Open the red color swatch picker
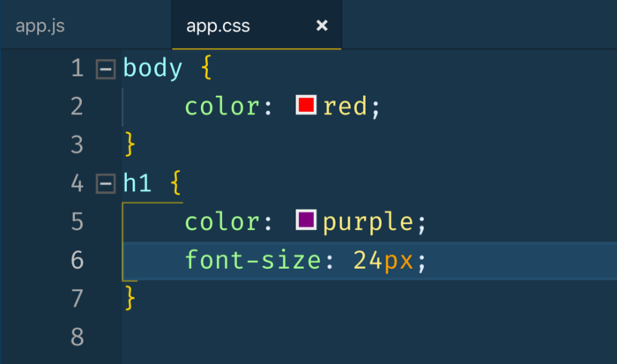This screenshot has height=364, width=617. 306,106
